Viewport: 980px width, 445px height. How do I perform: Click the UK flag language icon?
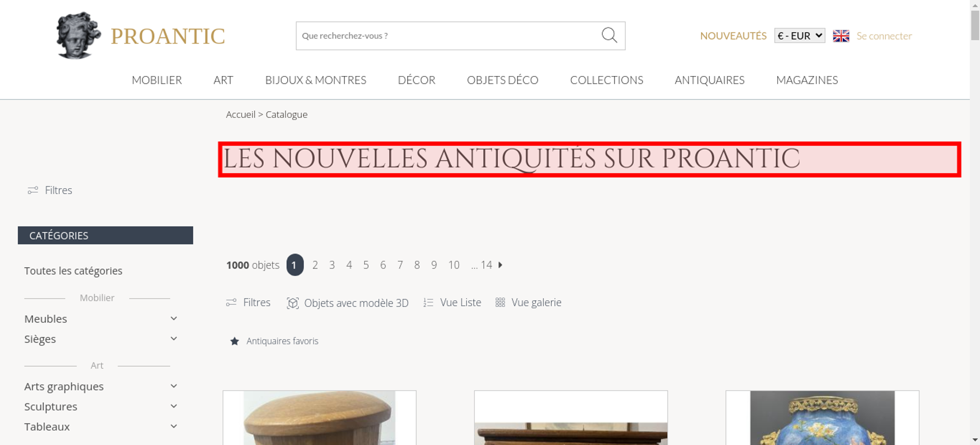841,36
